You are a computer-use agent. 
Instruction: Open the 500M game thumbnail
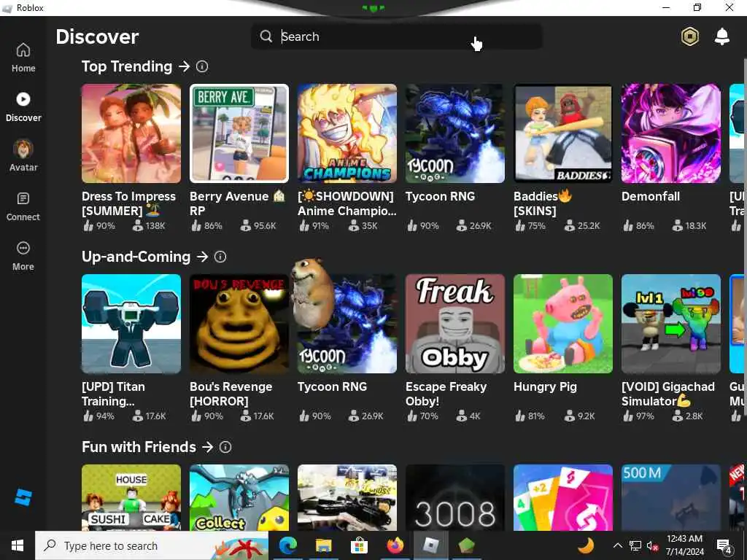pyautogui.click(x=671, y=497)
